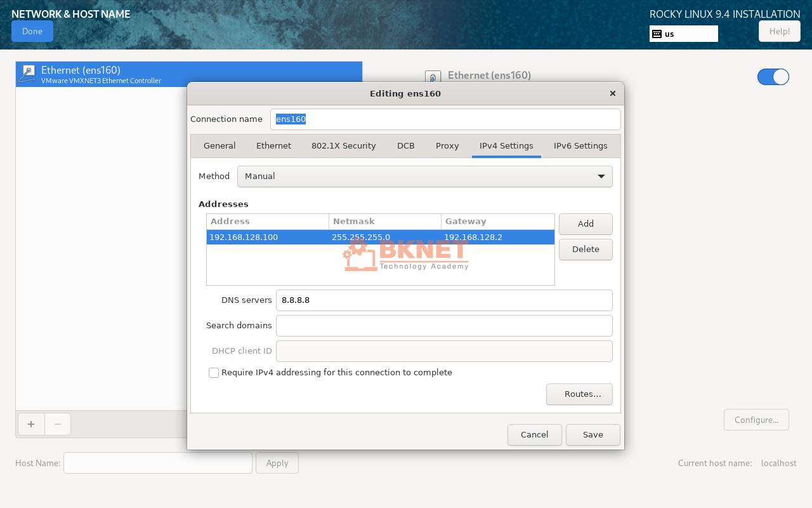Open the Help panel

779,30
